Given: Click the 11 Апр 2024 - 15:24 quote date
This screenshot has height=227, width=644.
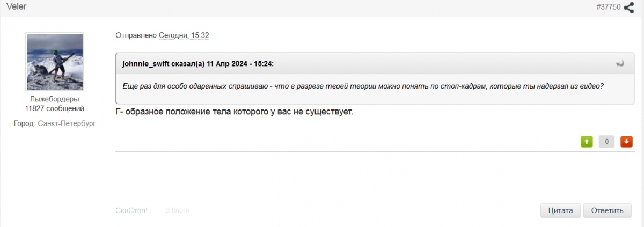Looking at the screenshot, I should click(x=240, y=63).
